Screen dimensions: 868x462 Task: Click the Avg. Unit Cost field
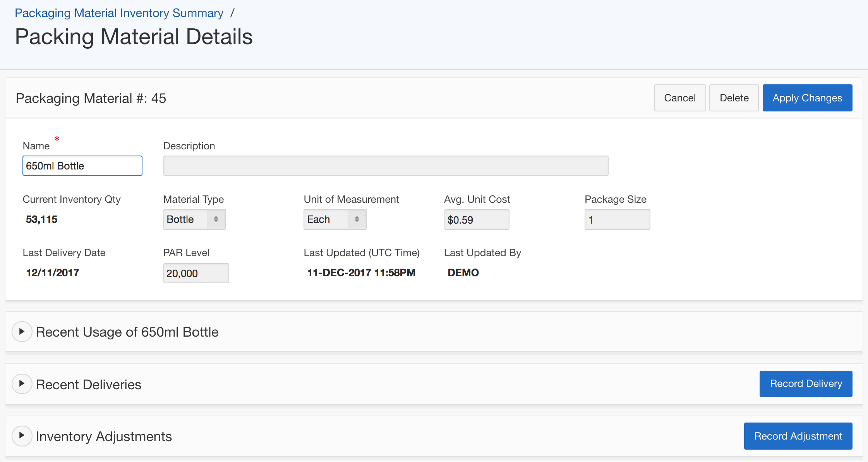476,219
